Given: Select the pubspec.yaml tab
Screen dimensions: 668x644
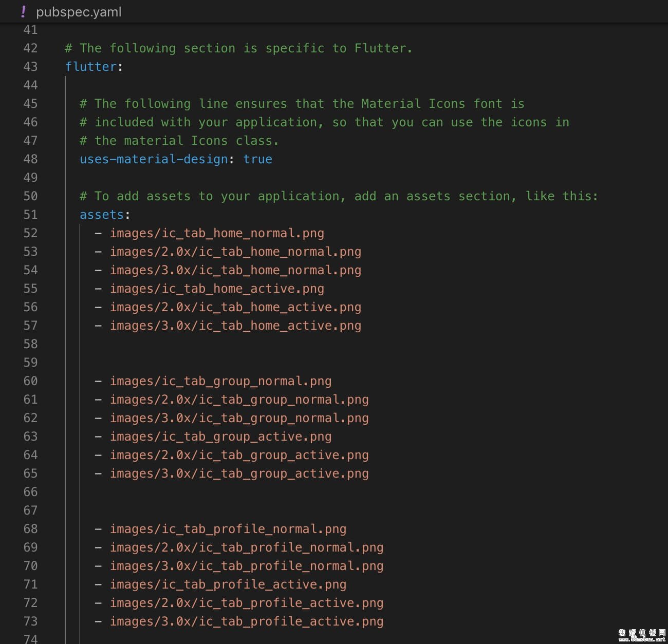Looking at the screenshot, I should pyautogui.click(x=78, y=11).
